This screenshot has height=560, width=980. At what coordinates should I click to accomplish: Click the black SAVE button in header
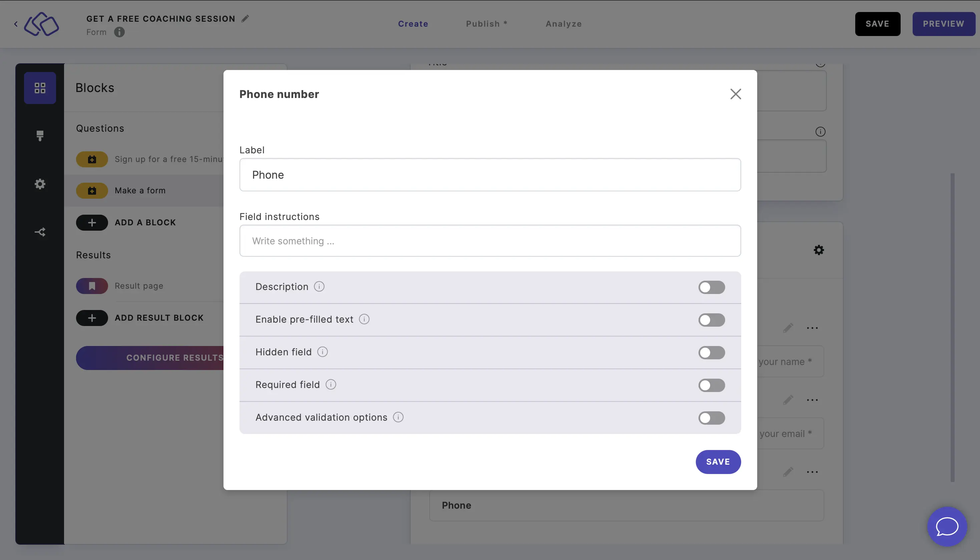coord(877,24)
